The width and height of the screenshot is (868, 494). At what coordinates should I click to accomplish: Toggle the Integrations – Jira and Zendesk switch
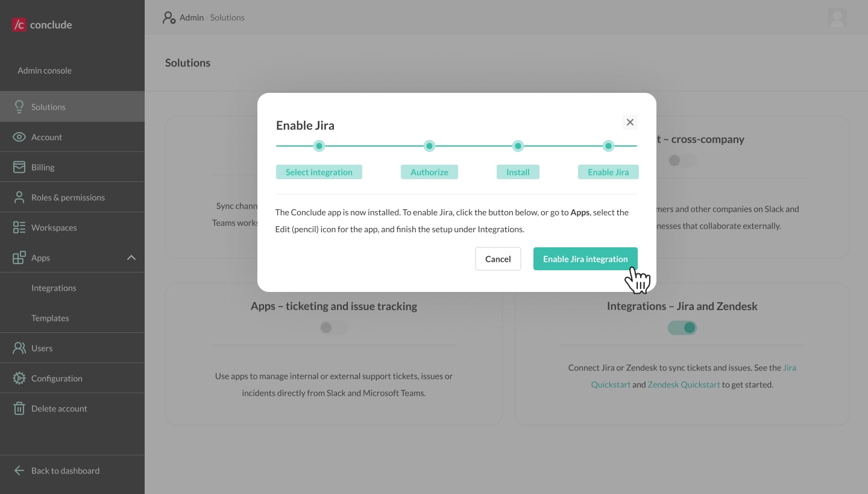(682, 328)
